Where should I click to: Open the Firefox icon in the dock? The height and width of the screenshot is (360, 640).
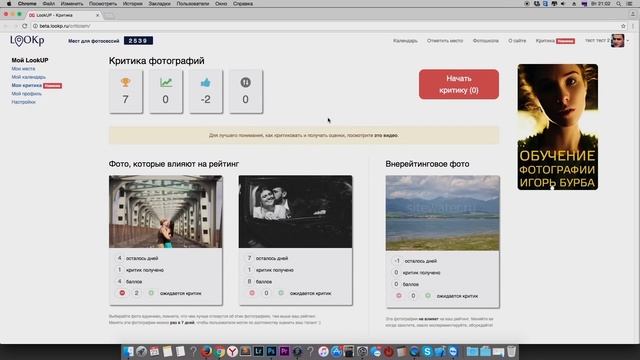206,351
